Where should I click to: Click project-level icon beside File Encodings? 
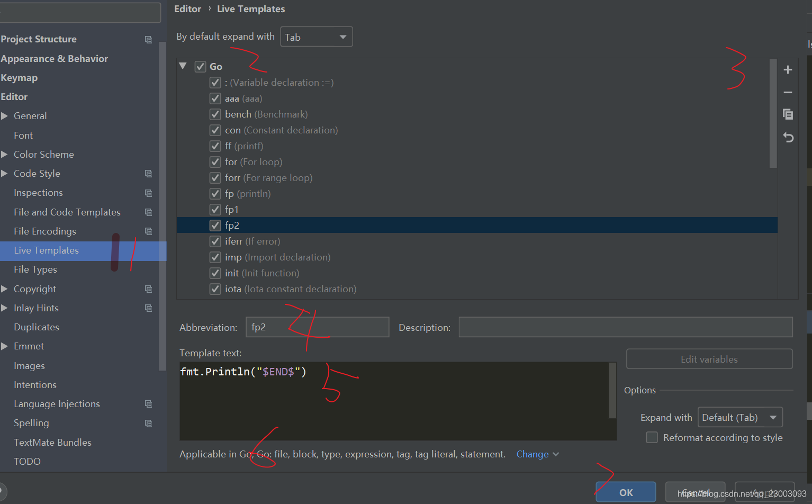coord(148,231)
